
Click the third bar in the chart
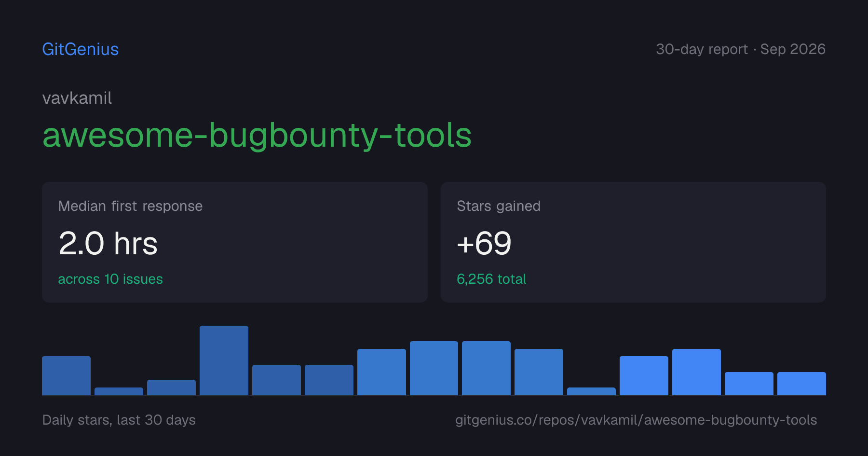click(171, 387)
